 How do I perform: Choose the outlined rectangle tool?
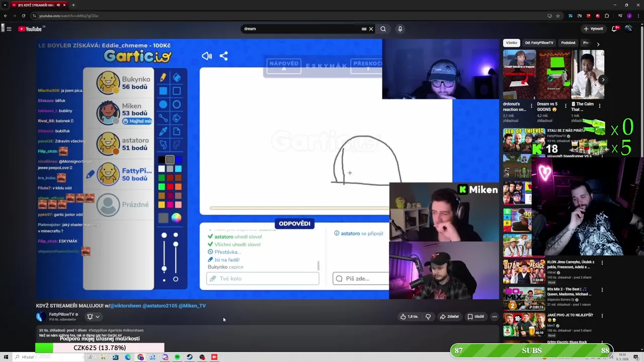pos(177,91)
